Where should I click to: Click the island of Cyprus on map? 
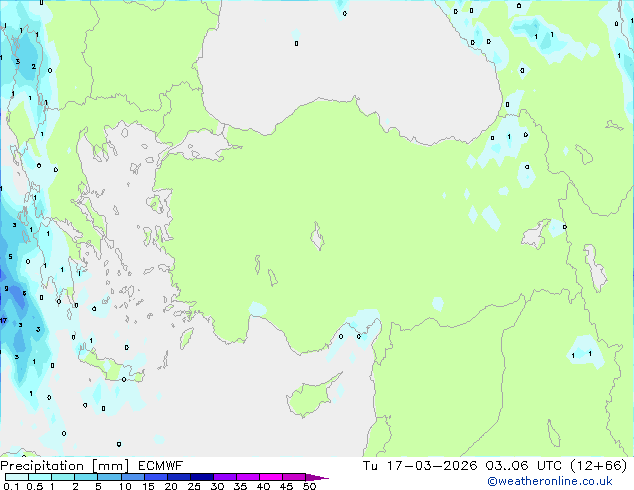click(311, 397)
